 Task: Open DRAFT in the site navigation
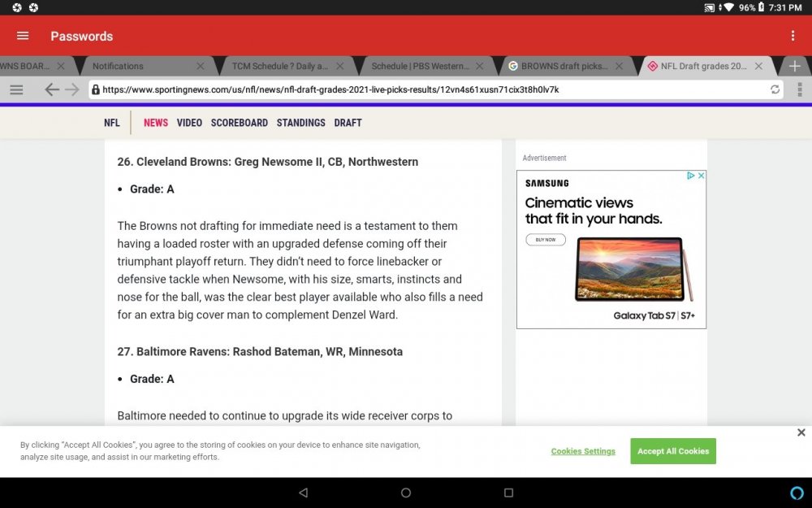(x=348, y=123)
